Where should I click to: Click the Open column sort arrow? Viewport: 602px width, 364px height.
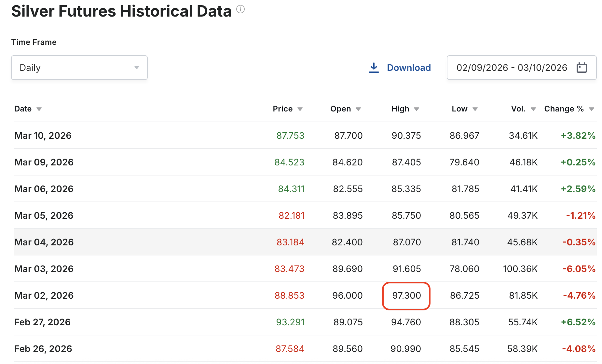tap(358, 109)
